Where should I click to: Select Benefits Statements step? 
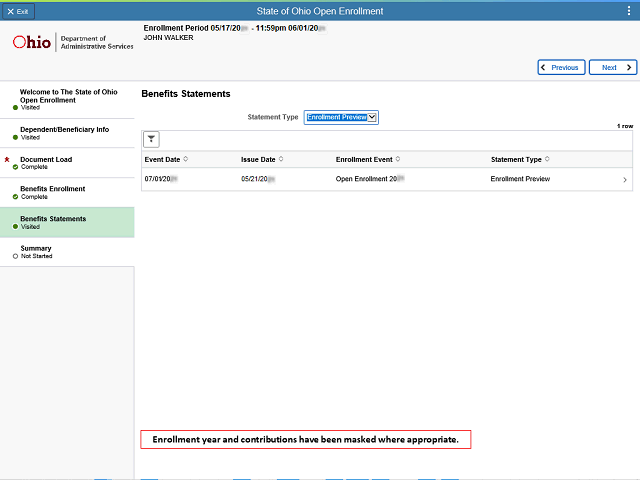tap(67, 222)
